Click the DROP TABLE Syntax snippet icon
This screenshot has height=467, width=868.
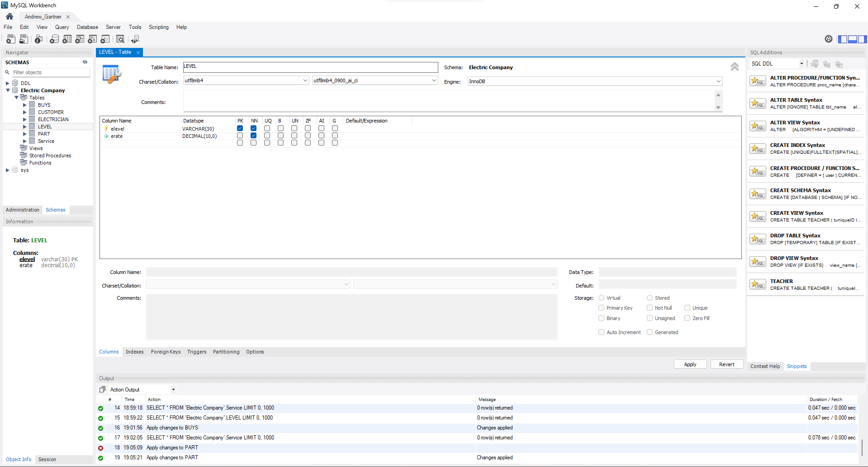pos(758,239)
